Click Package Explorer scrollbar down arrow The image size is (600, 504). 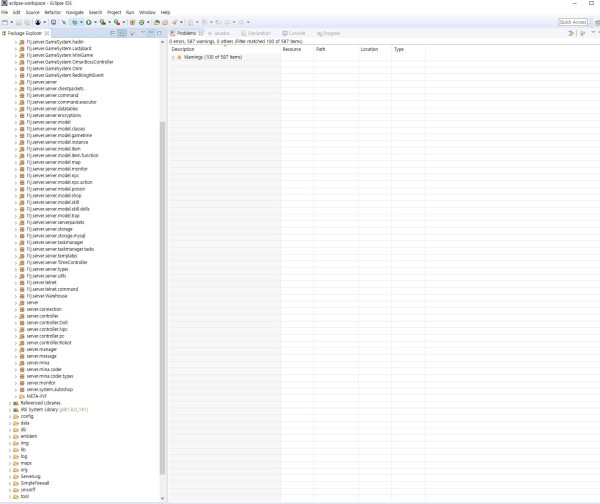(162, 498)
